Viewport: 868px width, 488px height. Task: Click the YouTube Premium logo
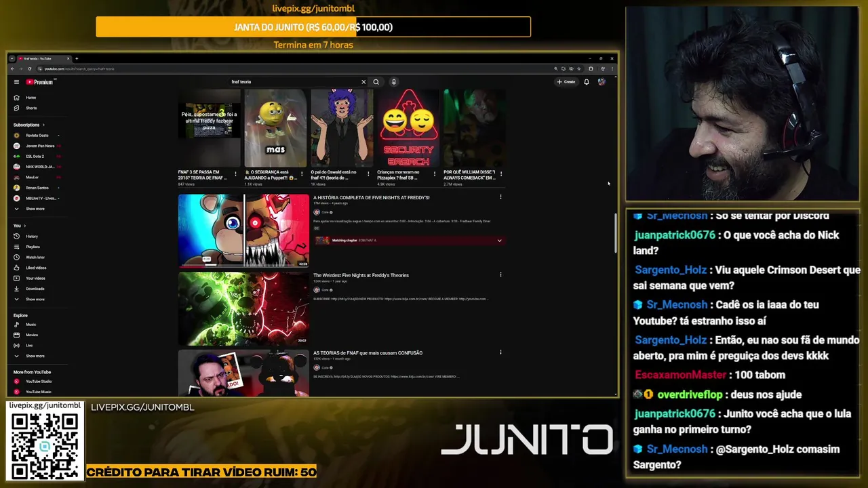point(39,82)
